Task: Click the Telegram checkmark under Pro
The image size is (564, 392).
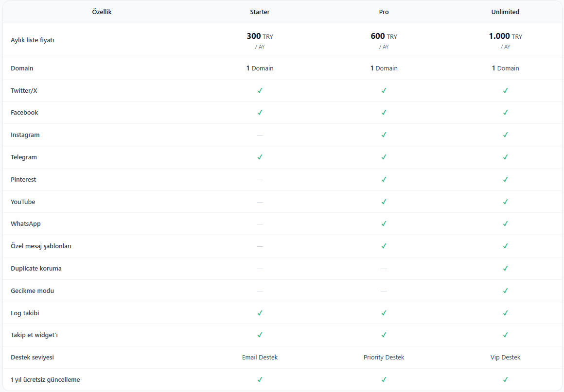Action: [x=384, y=157]
